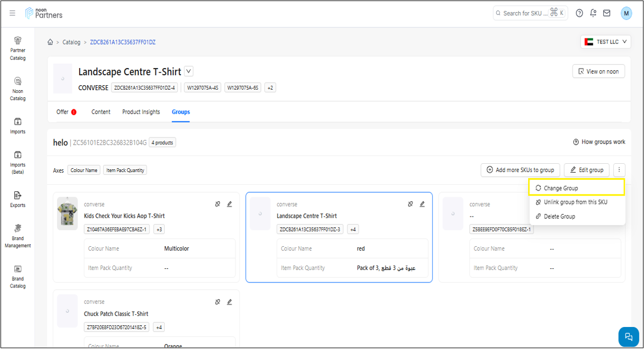Expand dropdown next to Landscape Centre T-Shirt title
Image resolution: width=644 pixels, height=349 pixels.
pyautogui.click(x=189, y=71)
